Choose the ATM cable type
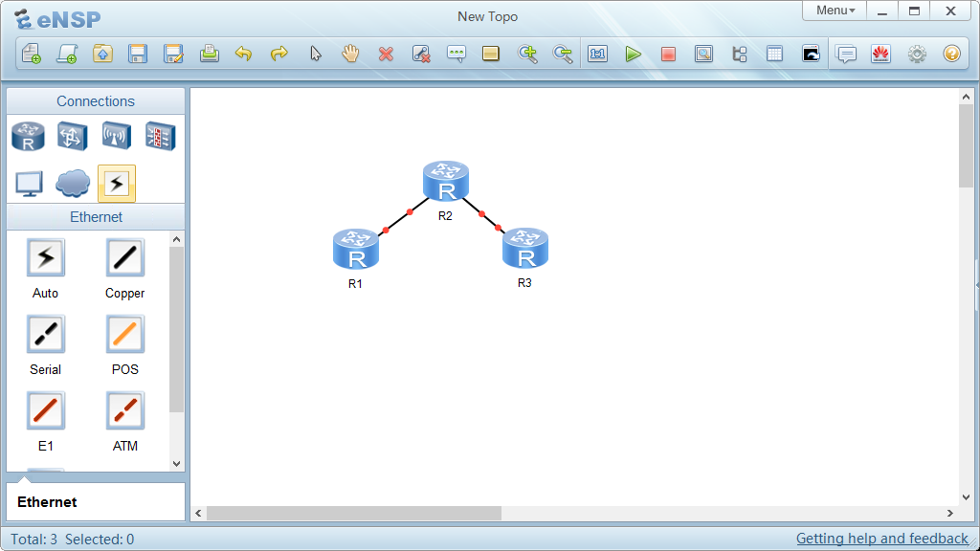980x551 pixels. pyautogui.click(x=125, y=410)
